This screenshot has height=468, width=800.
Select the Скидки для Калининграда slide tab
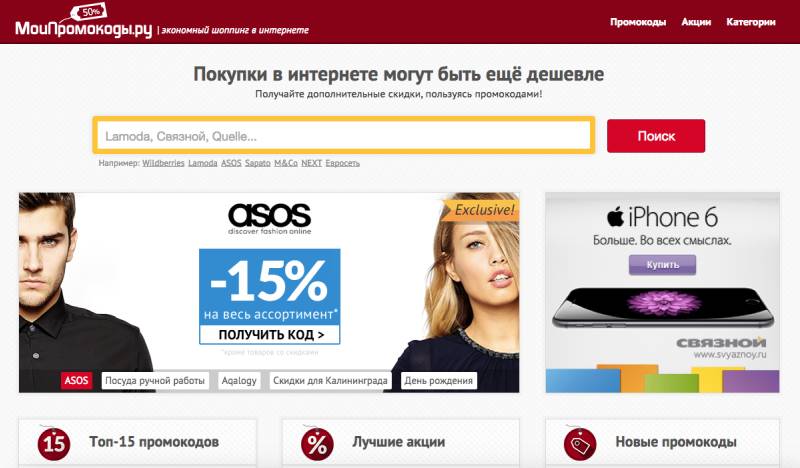pyautogui.click(x=330, y=381)
